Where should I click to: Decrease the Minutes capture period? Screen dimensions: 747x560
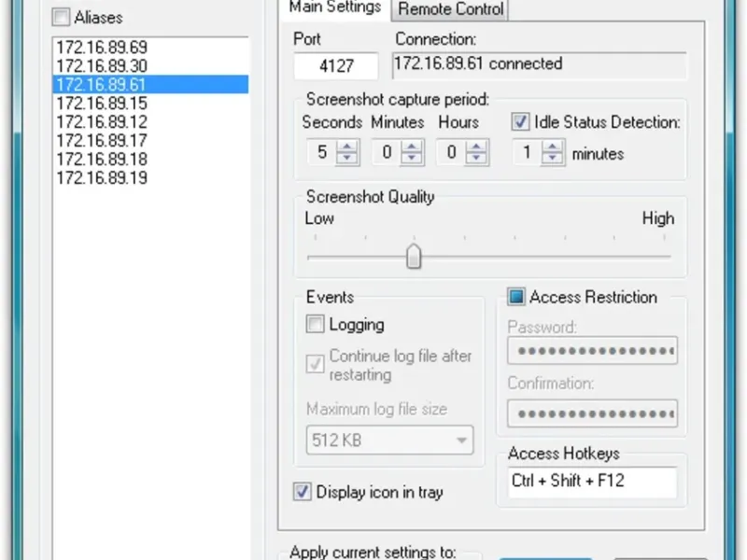pyautogui.click(x=412, y=158)
